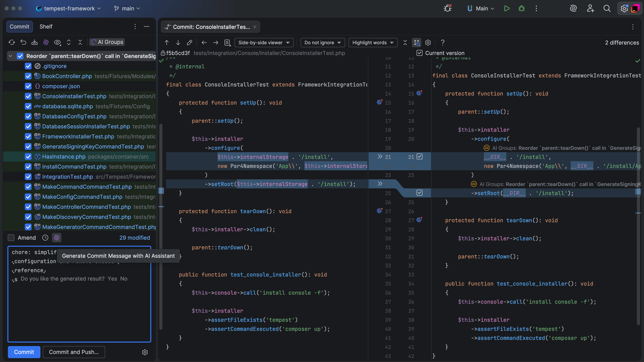The height and width of the screenshot is (362, 644).
Task: Shelve changes silently with the download-style icon
Action: pyautogui.click(x=35, y=42)
